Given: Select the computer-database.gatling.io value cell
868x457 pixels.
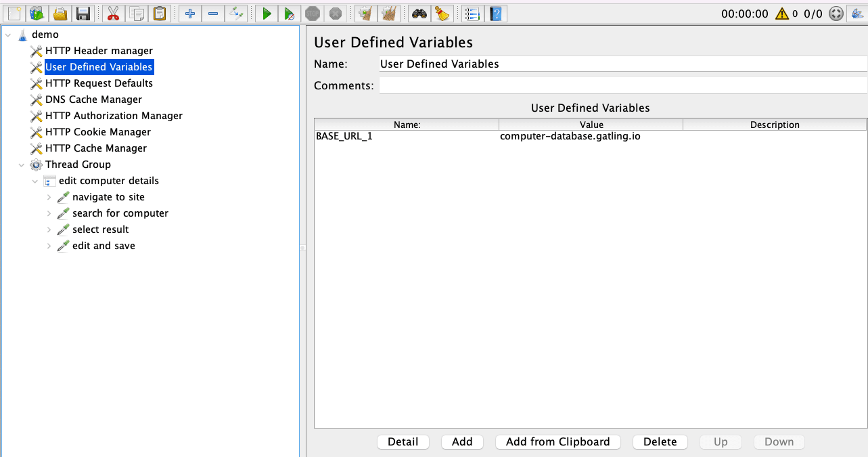Looking at the screenshot, I should (x=591, y=136).
